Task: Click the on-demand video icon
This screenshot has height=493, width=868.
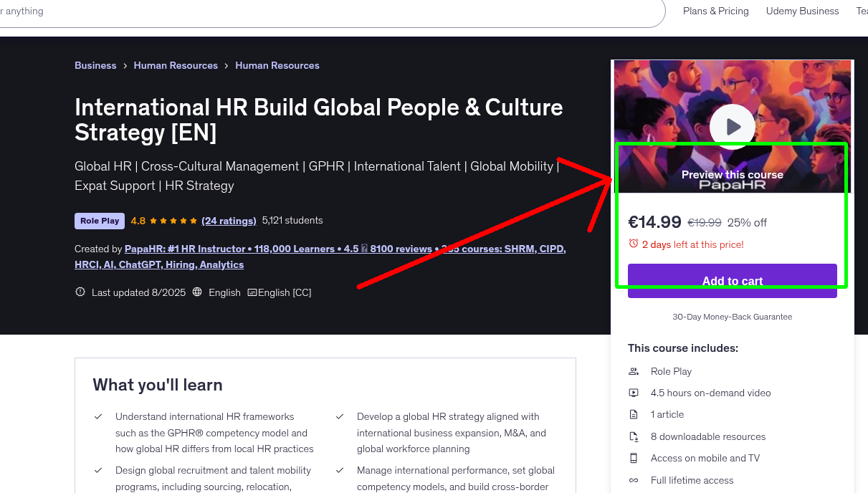Action: (633, 393)
